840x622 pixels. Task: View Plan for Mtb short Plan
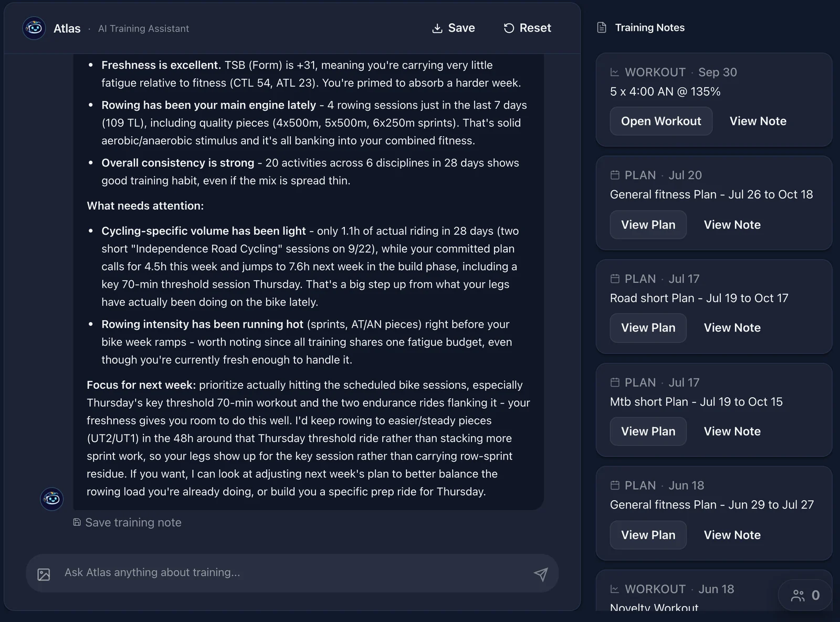[x=648, y=431]
